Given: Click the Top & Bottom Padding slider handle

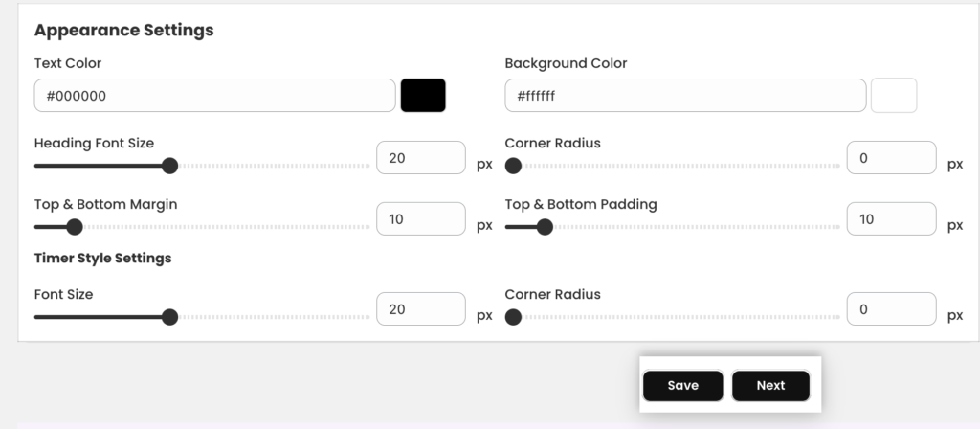Looking at the screenshot, I should (545, 227).
